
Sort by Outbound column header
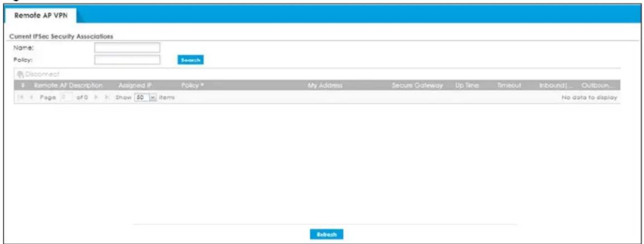coord(597,85)
